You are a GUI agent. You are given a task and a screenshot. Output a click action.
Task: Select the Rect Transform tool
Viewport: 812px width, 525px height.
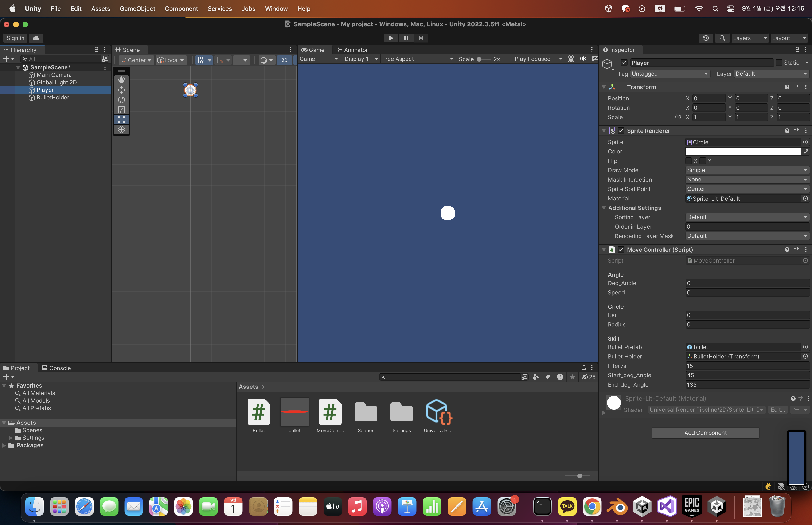(121, 120)
